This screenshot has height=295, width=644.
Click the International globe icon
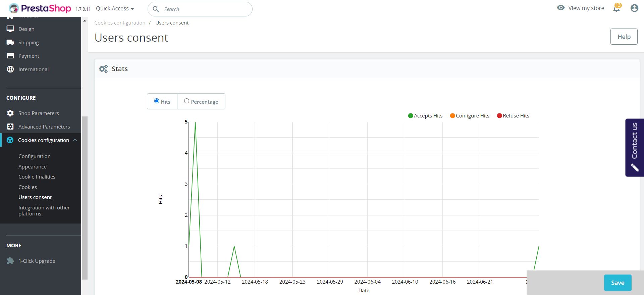pyautogui.click(x=10, y=69)
